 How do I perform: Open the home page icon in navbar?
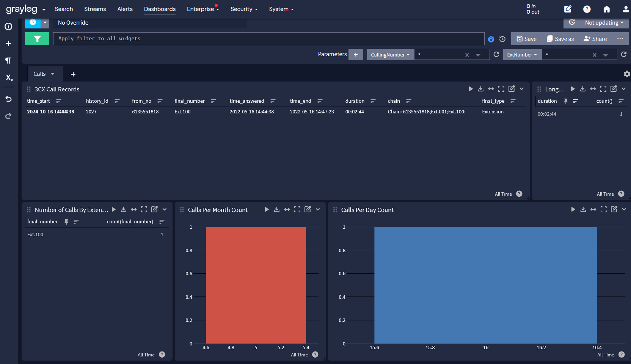click(x=607, y=9)
